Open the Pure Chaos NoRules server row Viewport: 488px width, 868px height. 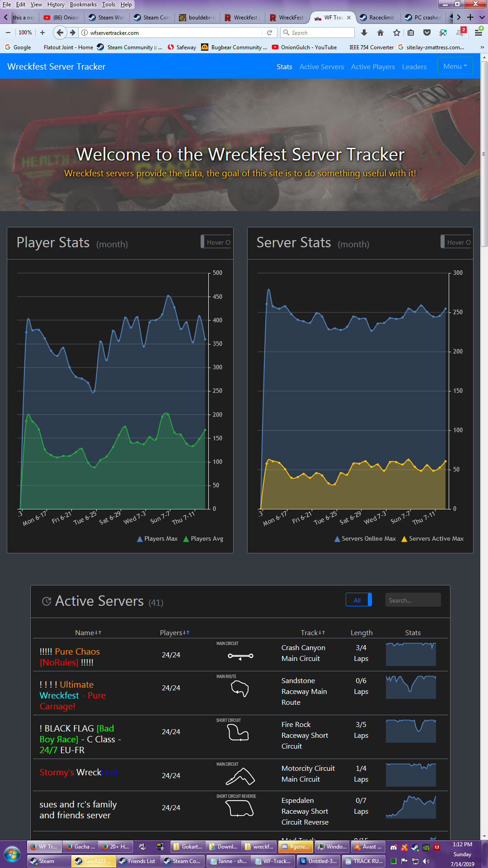coord(240,655)
